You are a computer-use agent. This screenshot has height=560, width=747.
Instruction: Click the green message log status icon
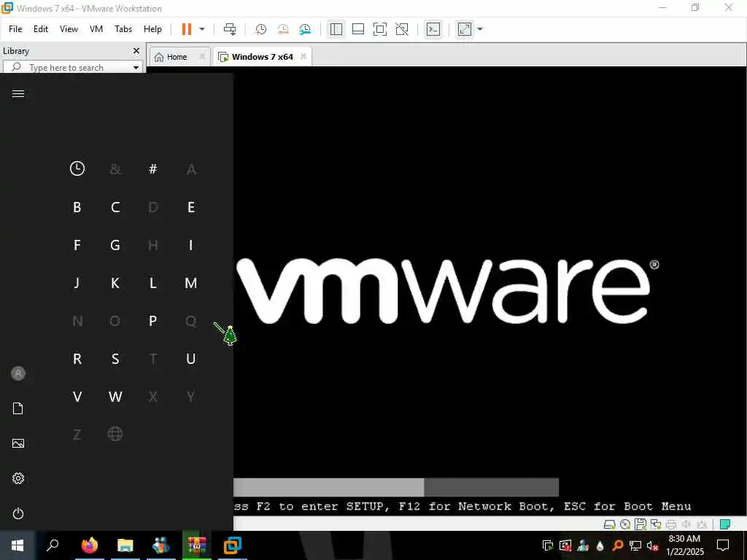pos(725,524)
